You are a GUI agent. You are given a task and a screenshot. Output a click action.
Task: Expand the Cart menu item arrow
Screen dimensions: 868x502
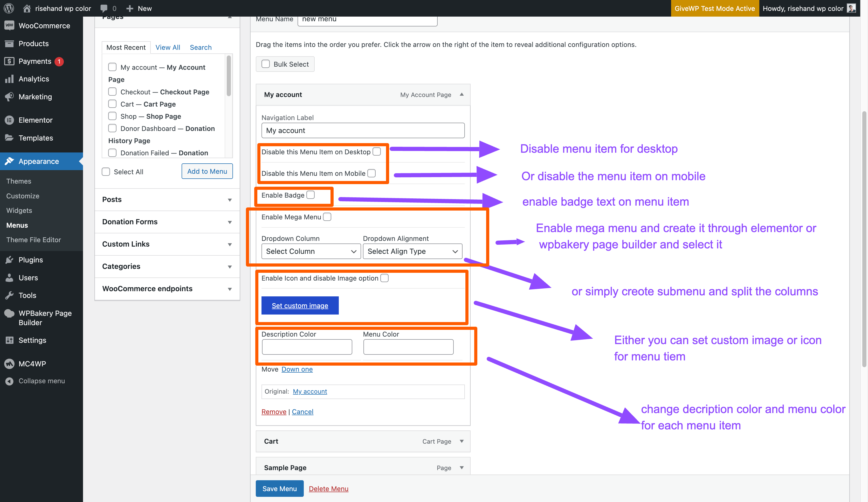point(461,441)
